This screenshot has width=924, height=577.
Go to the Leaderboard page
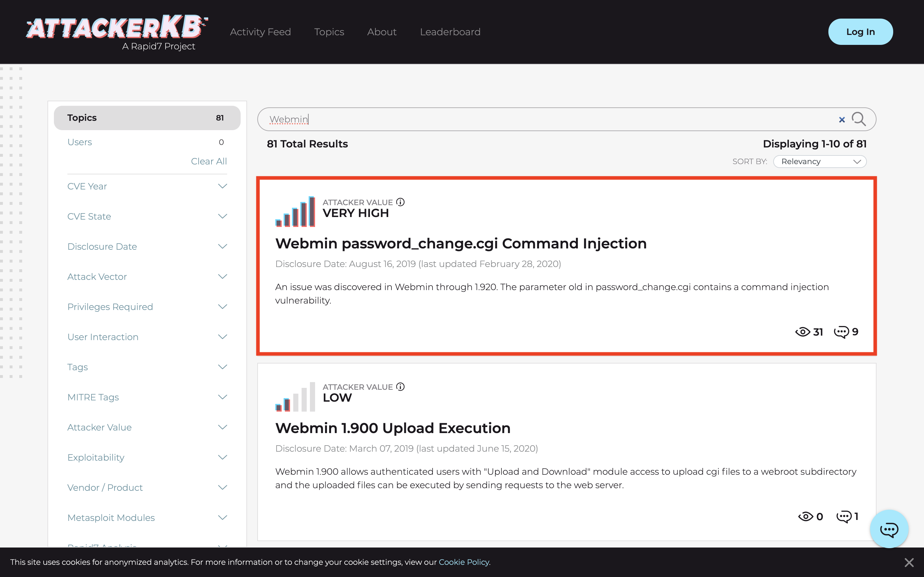coord(450,32)
